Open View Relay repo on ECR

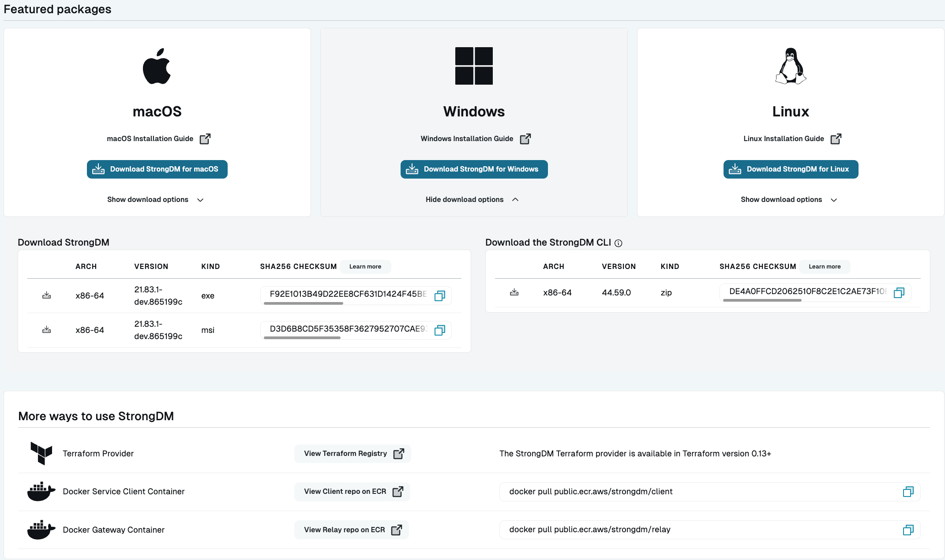(352, 530)
